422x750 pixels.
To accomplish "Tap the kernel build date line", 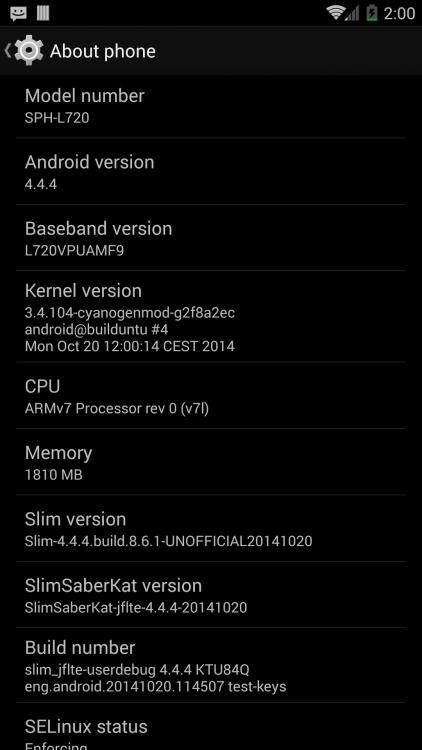I will coord(130,346).
